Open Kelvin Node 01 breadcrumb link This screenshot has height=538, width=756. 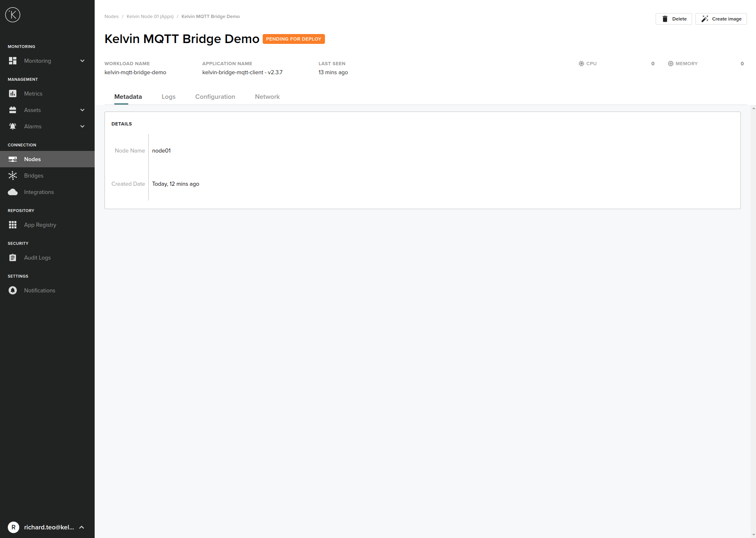pos(150,16)
